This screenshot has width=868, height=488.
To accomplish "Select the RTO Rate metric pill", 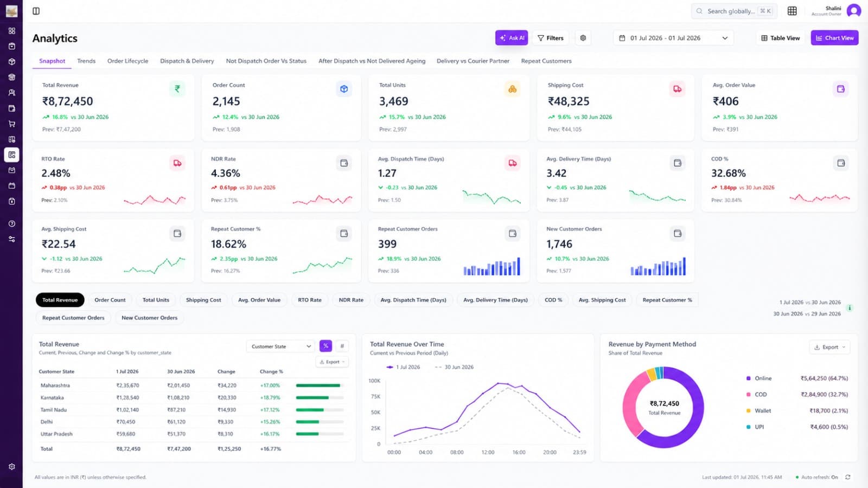I will point(310,300).
